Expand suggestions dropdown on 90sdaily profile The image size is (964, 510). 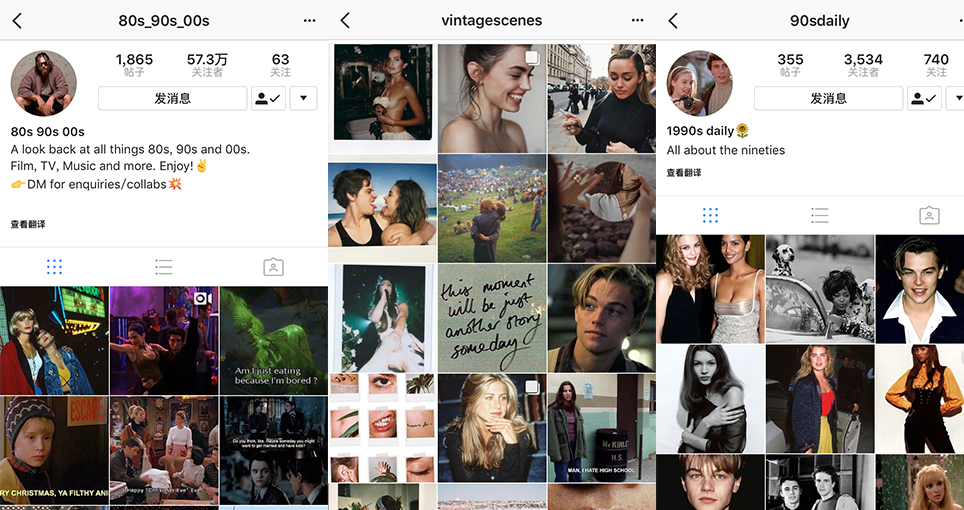tap(955, 98)
